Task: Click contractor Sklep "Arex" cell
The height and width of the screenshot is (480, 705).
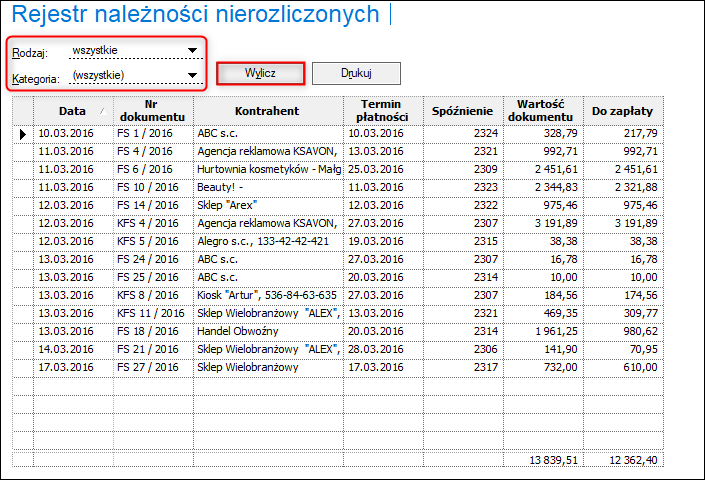Action: [268, 206]
